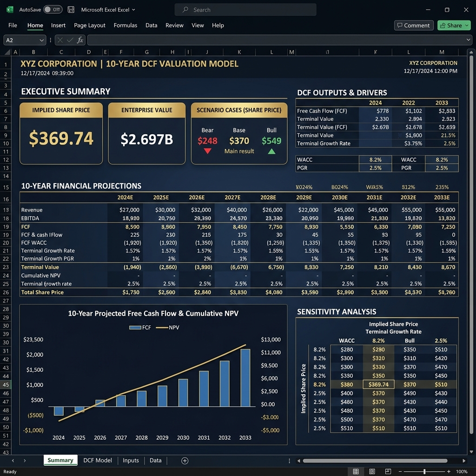Click the 100% zoom level
476x476 pixels.
462,471
